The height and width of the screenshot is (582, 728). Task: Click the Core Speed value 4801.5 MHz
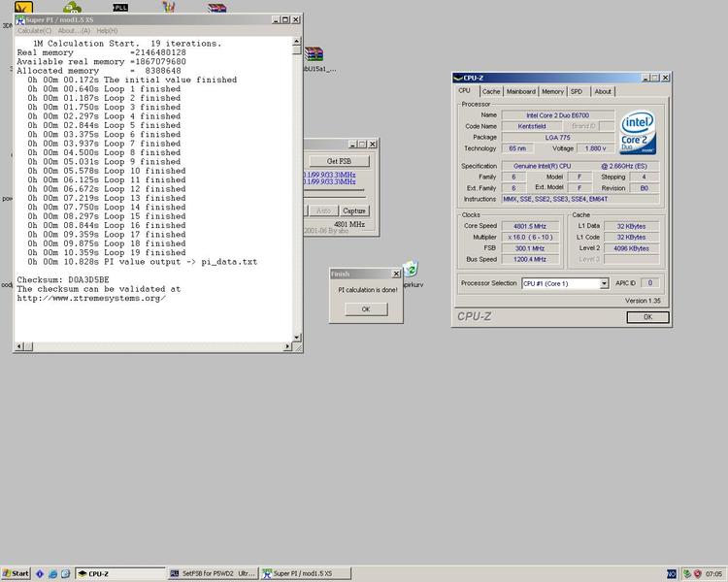pos(530,226)
